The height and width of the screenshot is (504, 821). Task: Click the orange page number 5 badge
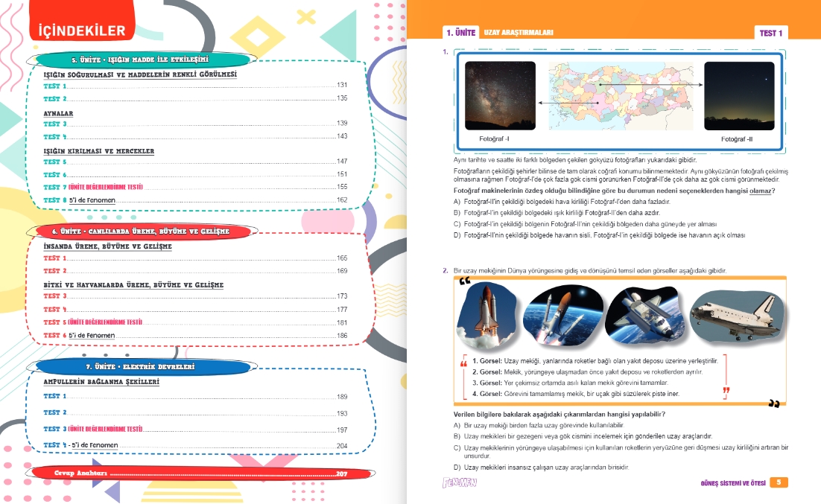tap(779, 482)
